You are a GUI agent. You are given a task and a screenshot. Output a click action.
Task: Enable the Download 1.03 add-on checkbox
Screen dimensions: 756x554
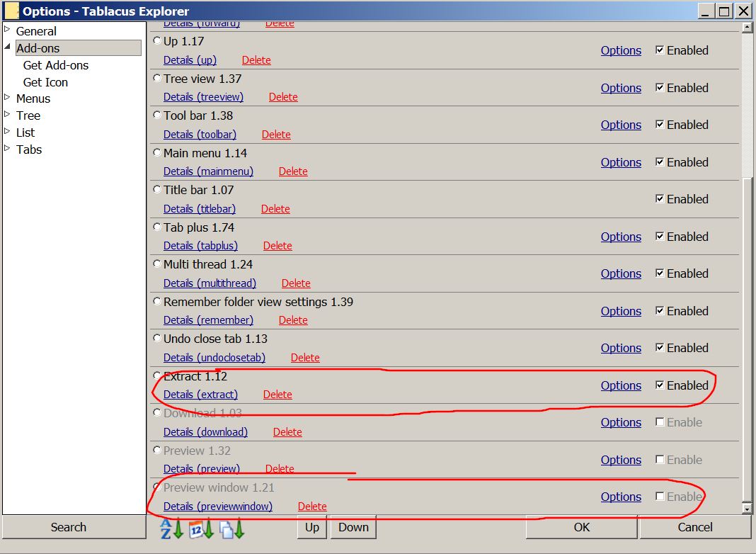point(660,422)
